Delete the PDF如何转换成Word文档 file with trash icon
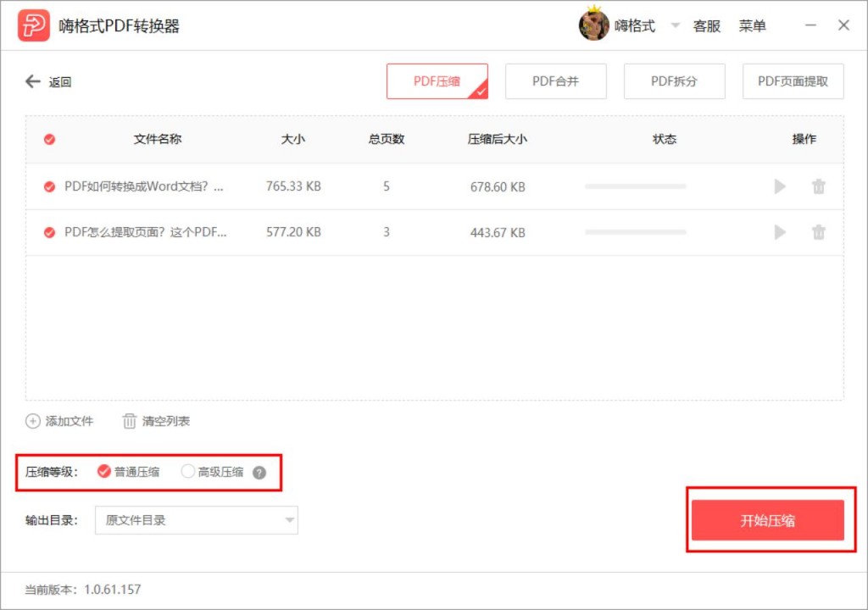 point(819,186)
